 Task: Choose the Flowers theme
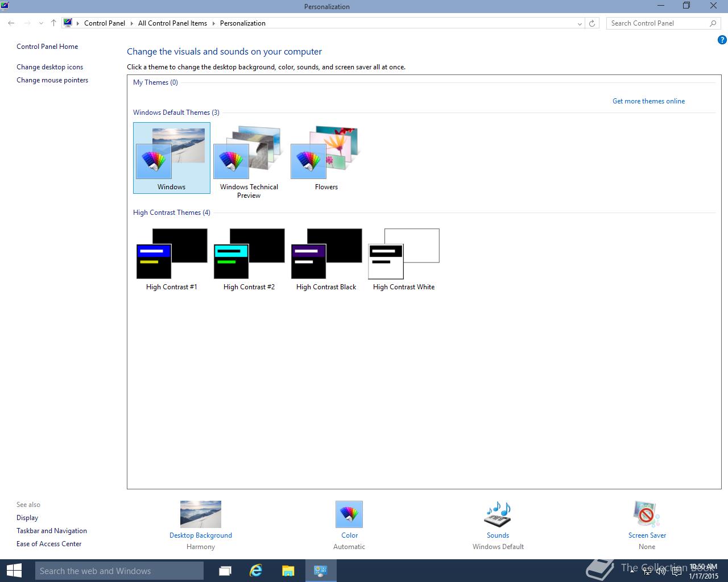coord(326,158)
